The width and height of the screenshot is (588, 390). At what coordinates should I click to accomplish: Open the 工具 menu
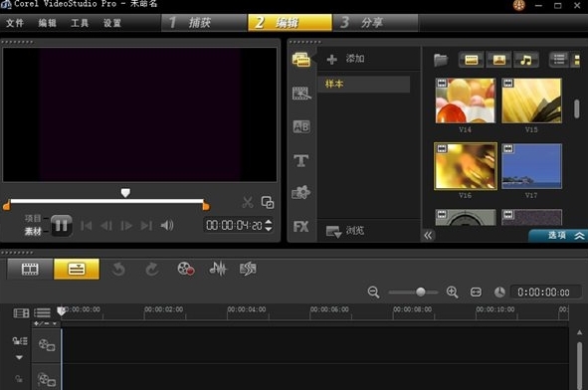point(80,23)
